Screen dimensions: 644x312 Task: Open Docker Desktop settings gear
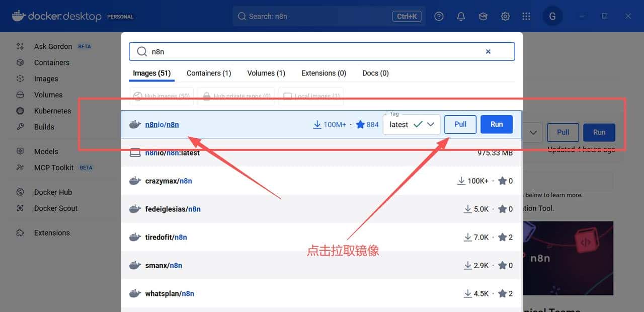pyautogui.click(x=505, y=16)
